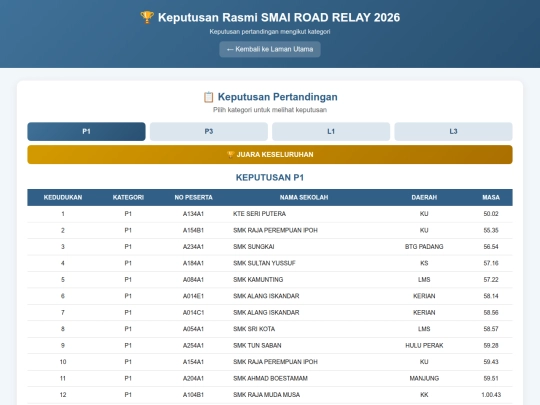Click participant number A254A1
Viewport: 540px width, 405px height.
tap(193, 346)
